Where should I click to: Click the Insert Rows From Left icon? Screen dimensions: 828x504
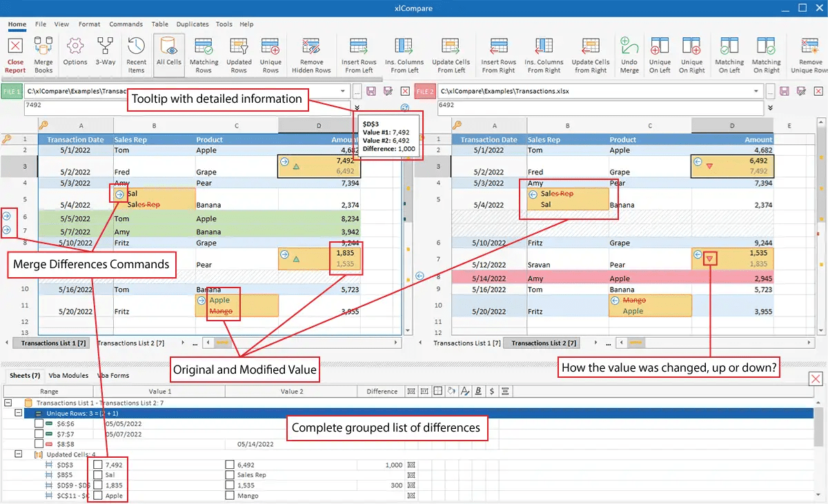(x=359, y=54)
